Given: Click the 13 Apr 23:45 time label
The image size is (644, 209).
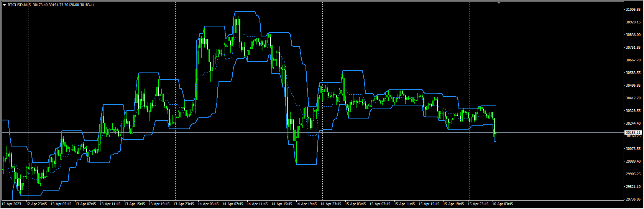Looking at the screenshot, I should (184, 204).
